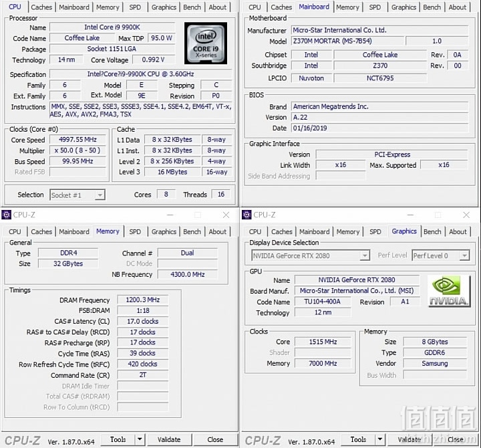Open Bench tab in Memory window

click(x=192, y=231)
